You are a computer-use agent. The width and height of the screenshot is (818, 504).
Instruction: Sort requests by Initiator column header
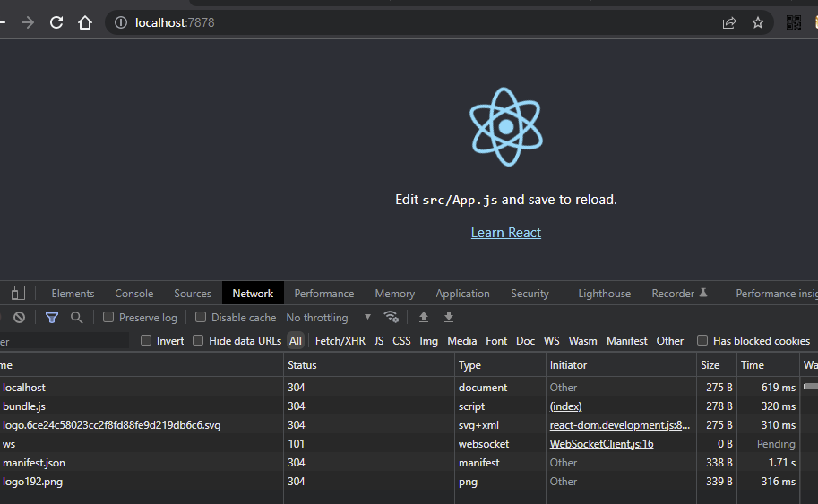tap(621, 365)
